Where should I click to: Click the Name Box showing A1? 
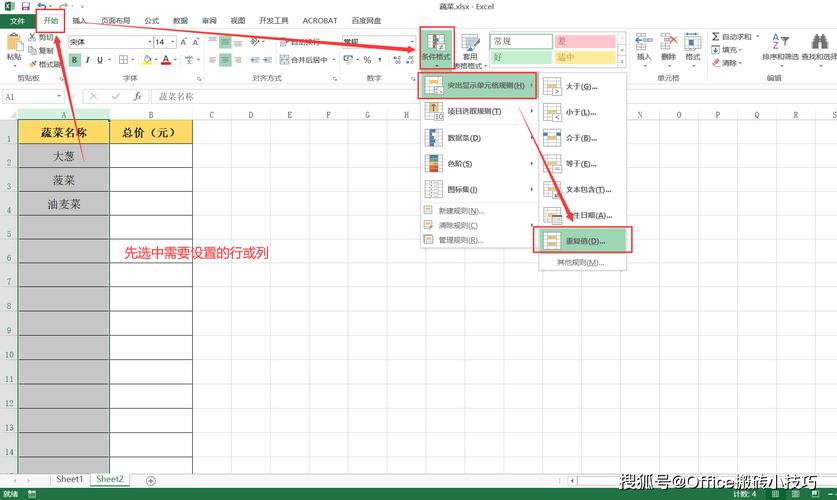pyautogui.click(x=33, y=97)
